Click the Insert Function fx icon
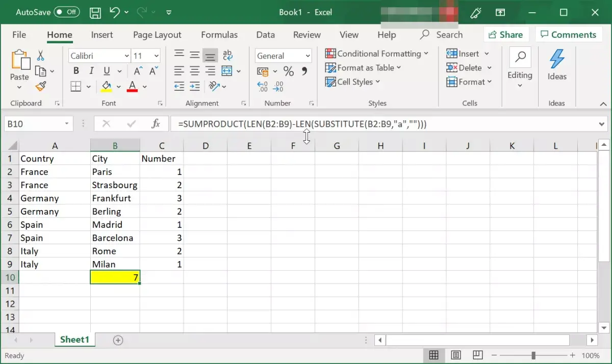This screenshot has width=612, height=364. (x=156, y=124)
